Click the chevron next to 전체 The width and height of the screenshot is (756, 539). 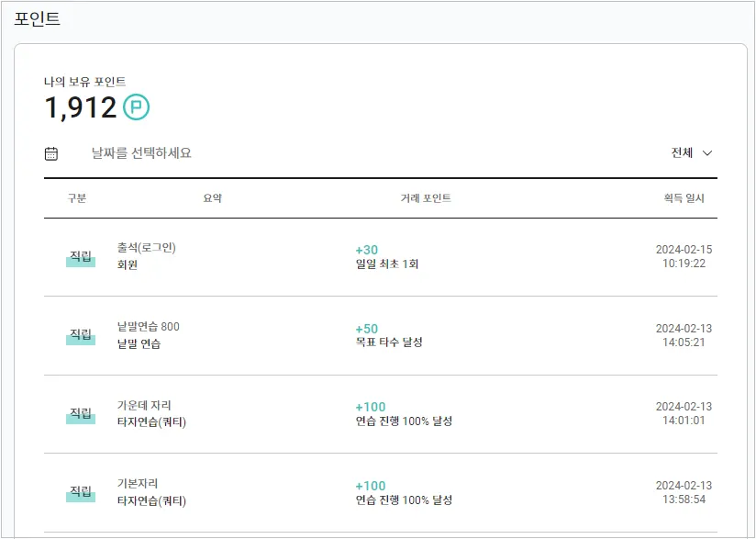point(707,153)
